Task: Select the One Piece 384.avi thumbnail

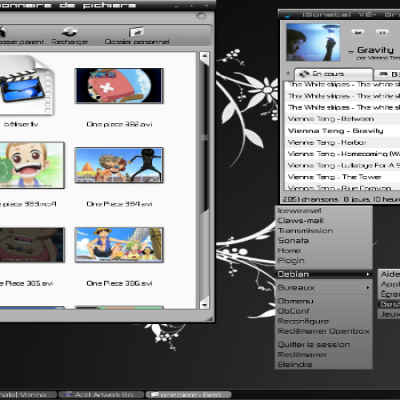Action: click(x=119, y=165)
